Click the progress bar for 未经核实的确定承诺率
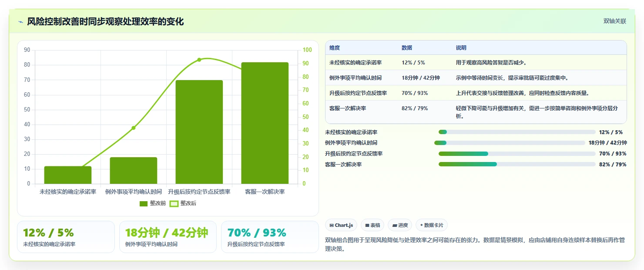Viewport: 644px width, 270px height. [x=517, y=132]
